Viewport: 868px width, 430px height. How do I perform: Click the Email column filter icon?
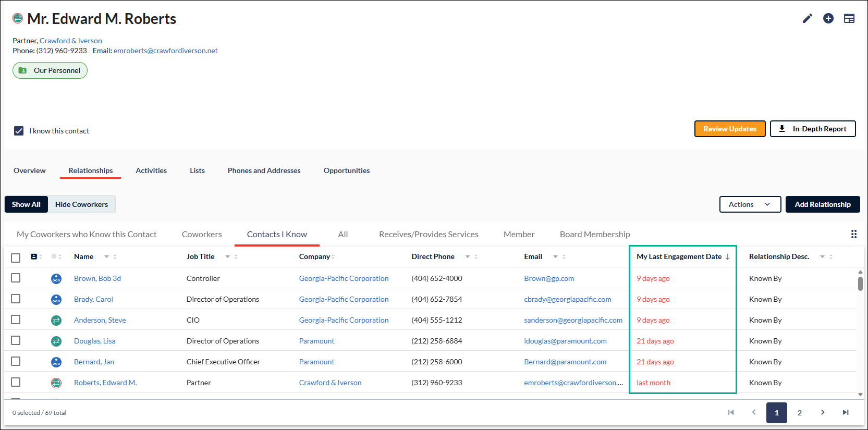pos(555,256)
